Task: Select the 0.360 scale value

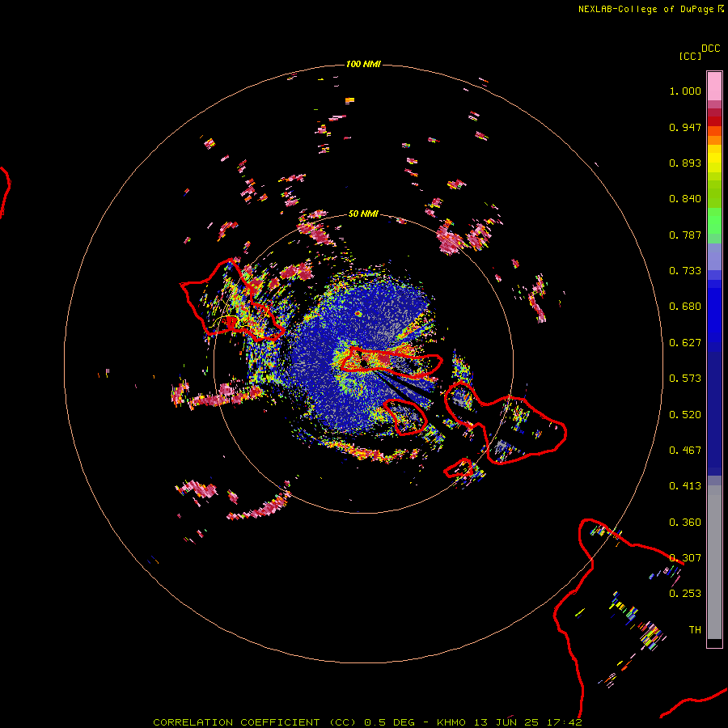Action: pos(685,523)
